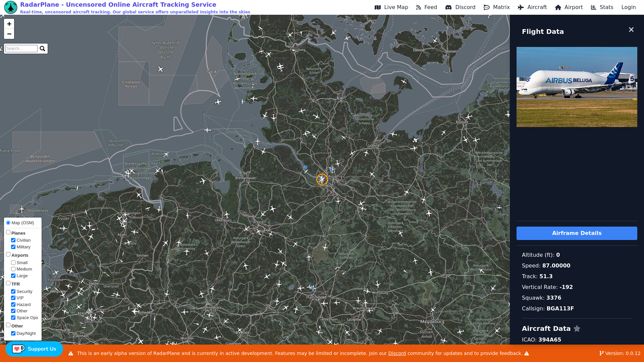644x362 pixels.
Task: Toggle the Planes group checkbox
Action: tap(8, 232)
